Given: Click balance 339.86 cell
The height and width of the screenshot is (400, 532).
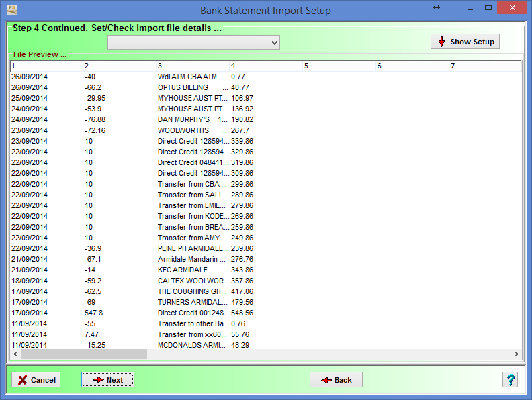Looking at the screenshot, I should click(x=242, y=141).
